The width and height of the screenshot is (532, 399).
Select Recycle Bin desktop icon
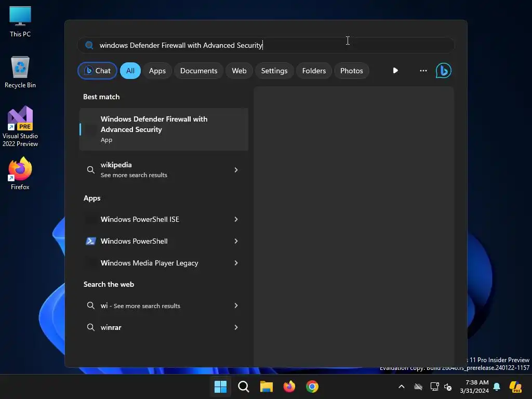[x=20, y=72]
